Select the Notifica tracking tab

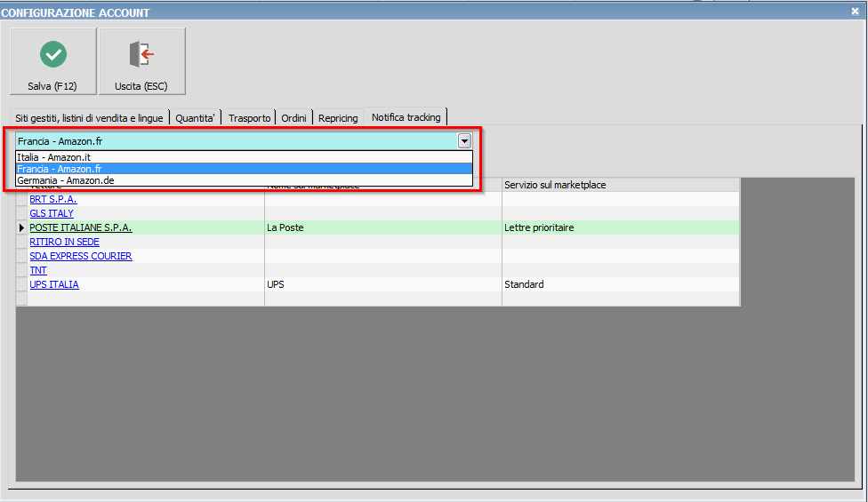(x=406, y=116)
